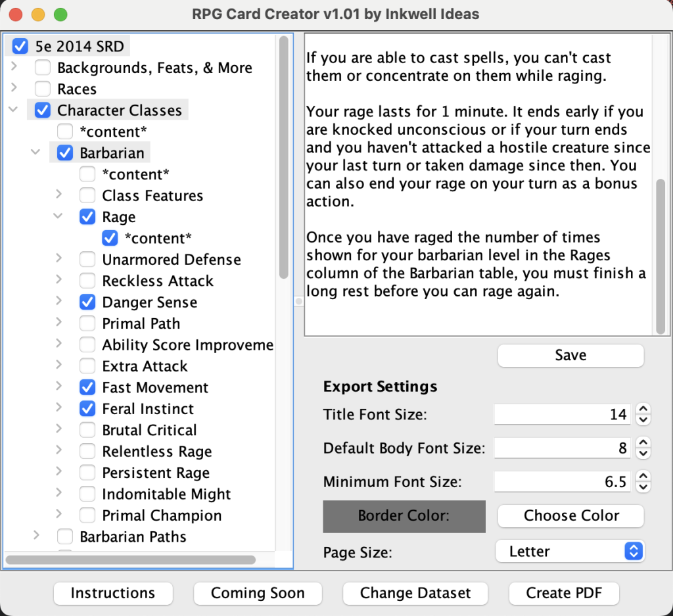Disable Danger Sense
This screenshot has width=673, height=616.
[87, 302]
